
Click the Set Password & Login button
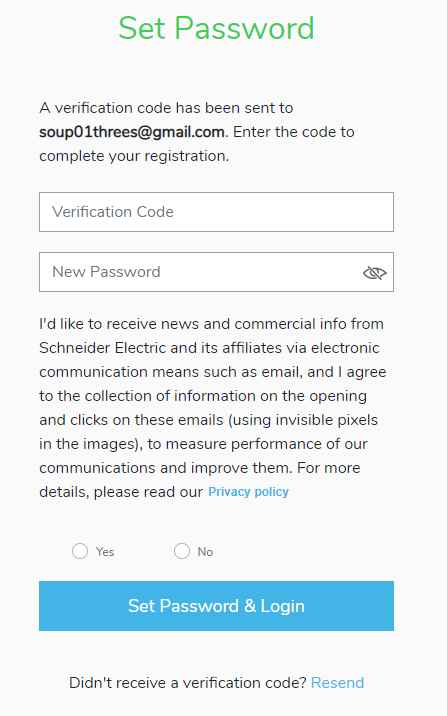(x=216, y=606)
